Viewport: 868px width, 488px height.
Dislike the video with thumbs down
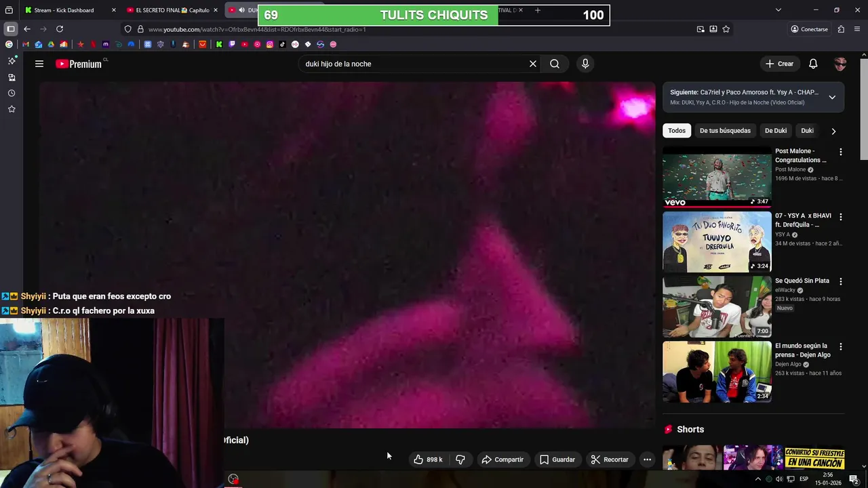(x=460, y=460)
